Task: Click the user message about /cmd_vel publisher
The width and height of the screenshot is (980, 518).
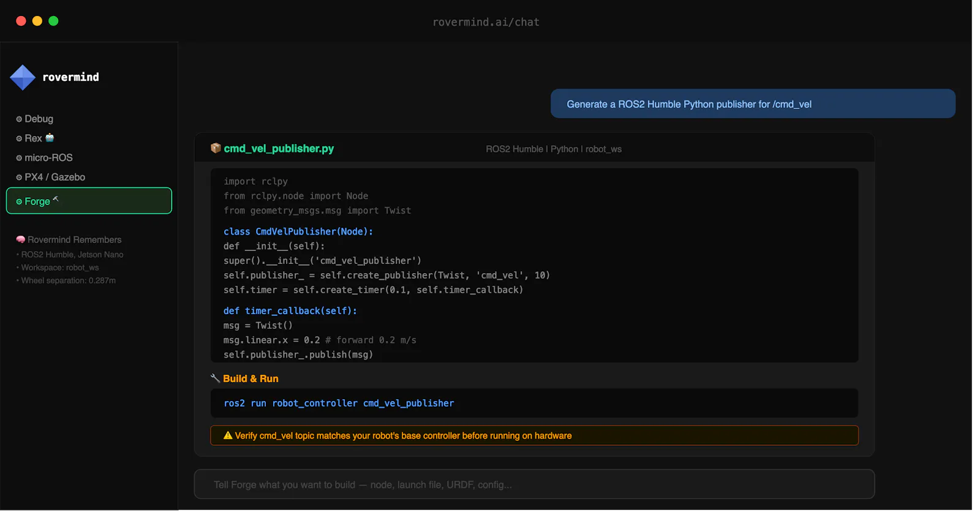Action: coord(753,103)
